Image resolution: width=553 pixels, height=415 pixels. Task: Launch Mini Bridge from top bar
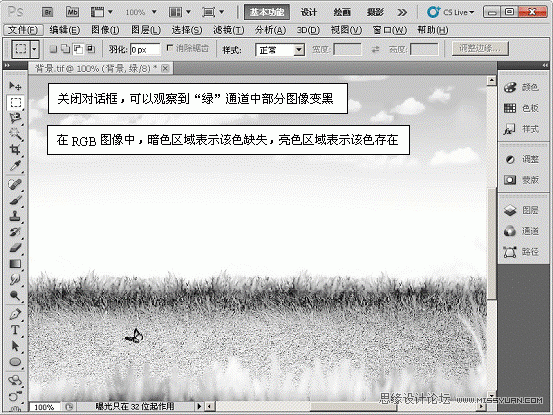tap(72, 12)
